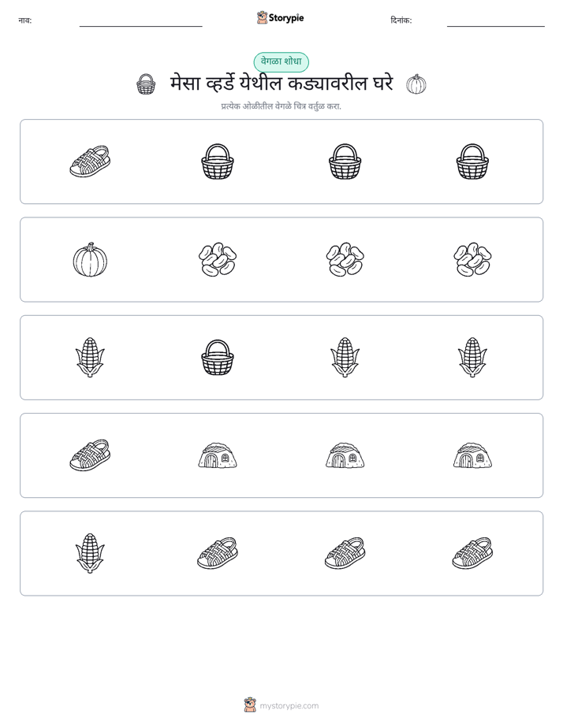Click the Storypie logo at the top
Viewport: 563px width, 728px height.
point(280,17)
